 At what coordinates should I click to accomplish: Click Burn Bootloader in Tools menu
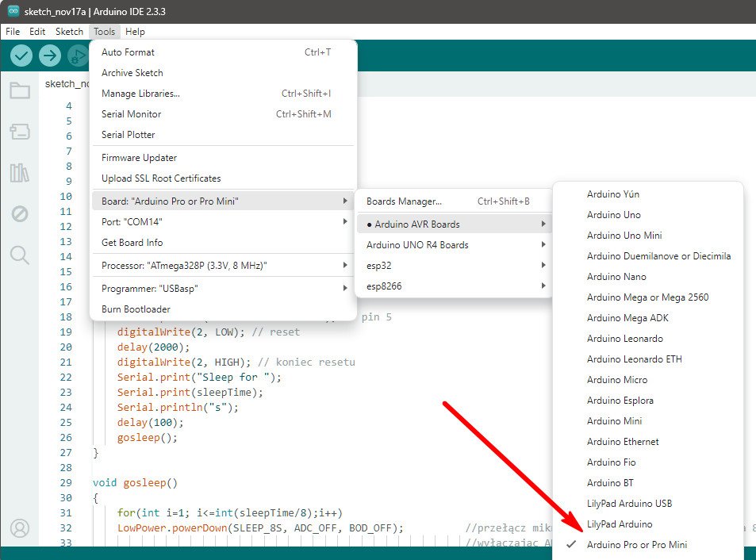(136, 309)
